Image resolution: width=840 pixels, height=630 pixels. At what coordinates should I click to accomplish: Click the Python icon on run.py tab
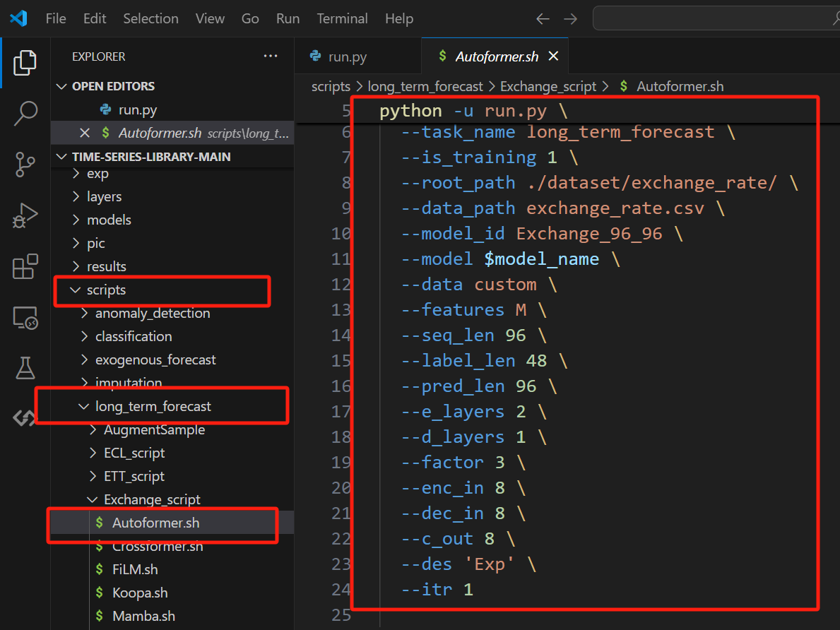tap(316, 56)
